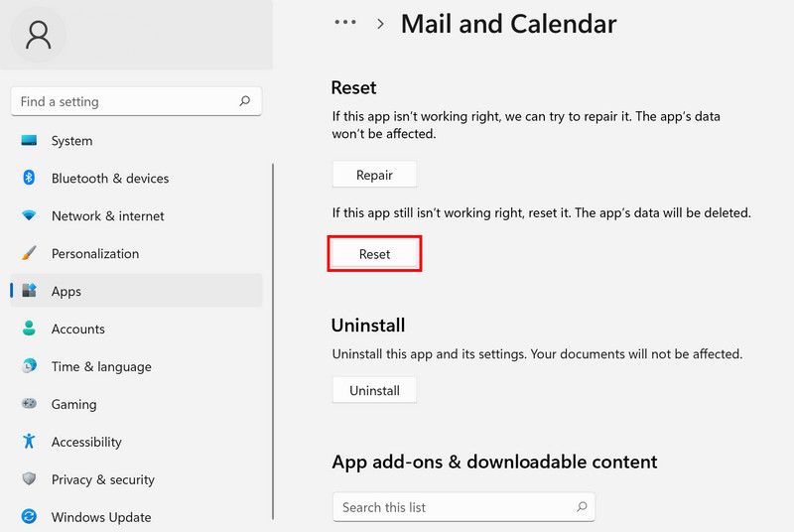Click the Personalization paintbrush icon

click(29, 252)
